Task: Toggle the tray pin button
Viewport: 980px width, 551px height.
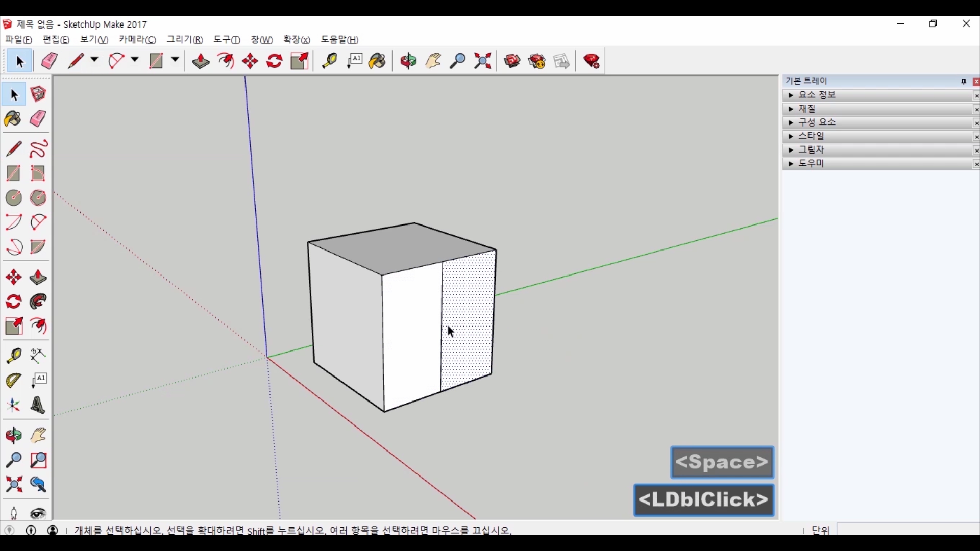Action: pyautogui.click(x=963, y=82)
